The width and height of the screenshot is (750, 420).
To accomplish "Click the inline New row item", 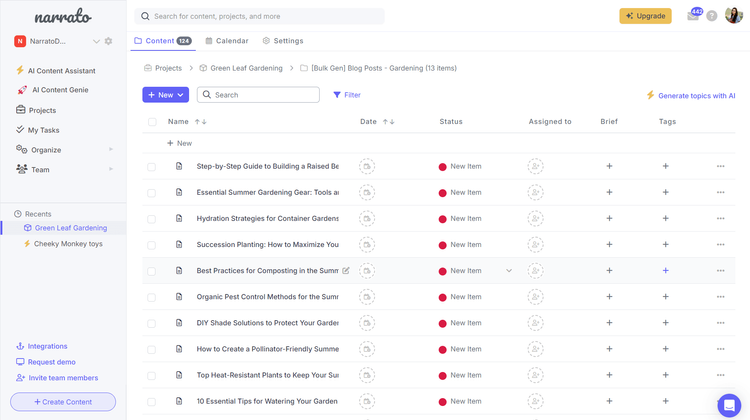I will click(x=179, y=143).
